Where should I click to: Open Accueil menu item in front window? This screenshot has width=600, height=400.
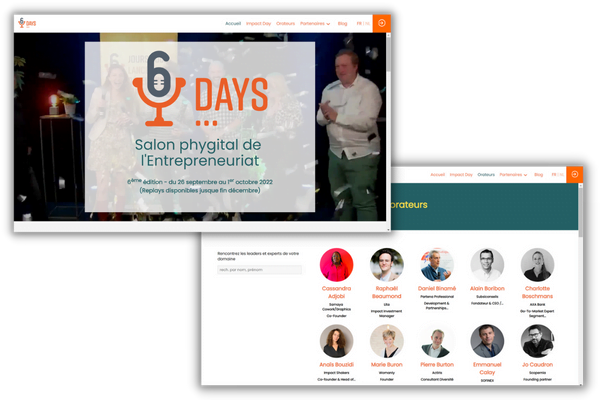233,23
